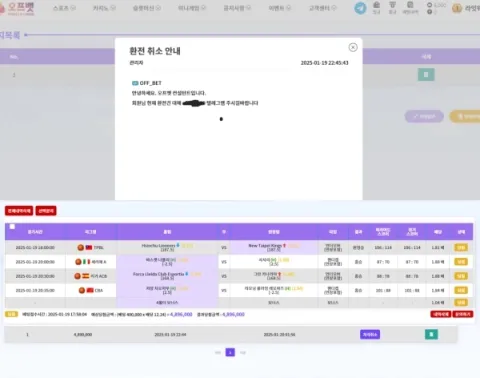The image size is (480, 378).
Task: Click the gold level badge beside username
Action: (x=457, y=8)
